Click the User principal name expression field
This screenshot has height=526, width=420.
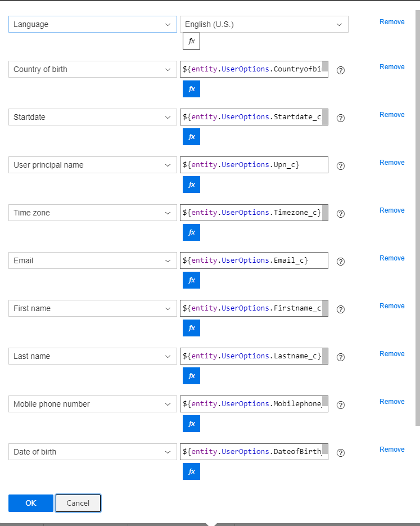pyautogui.click(x=254, y=164)
